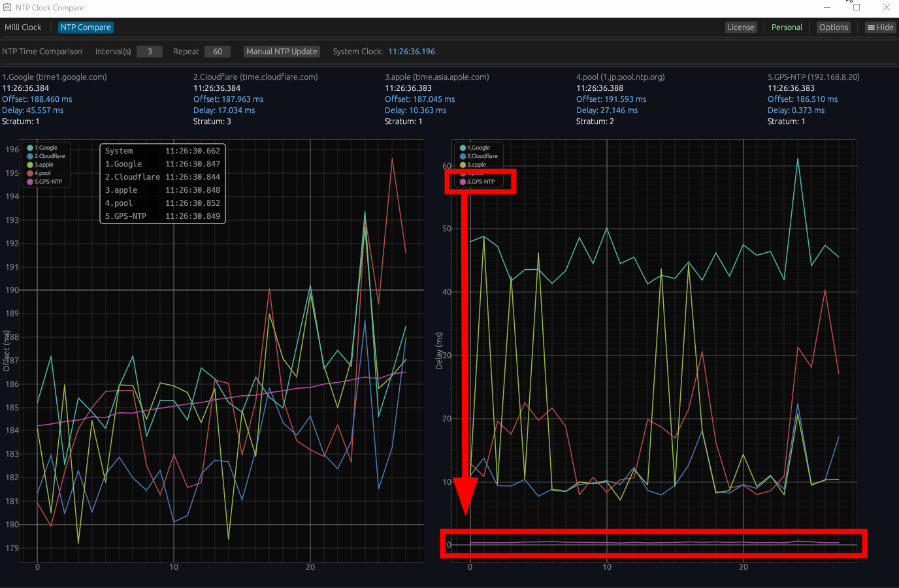Open the Options dialog
The width and height of the screenshot is (899, 588).
point(834,27)
